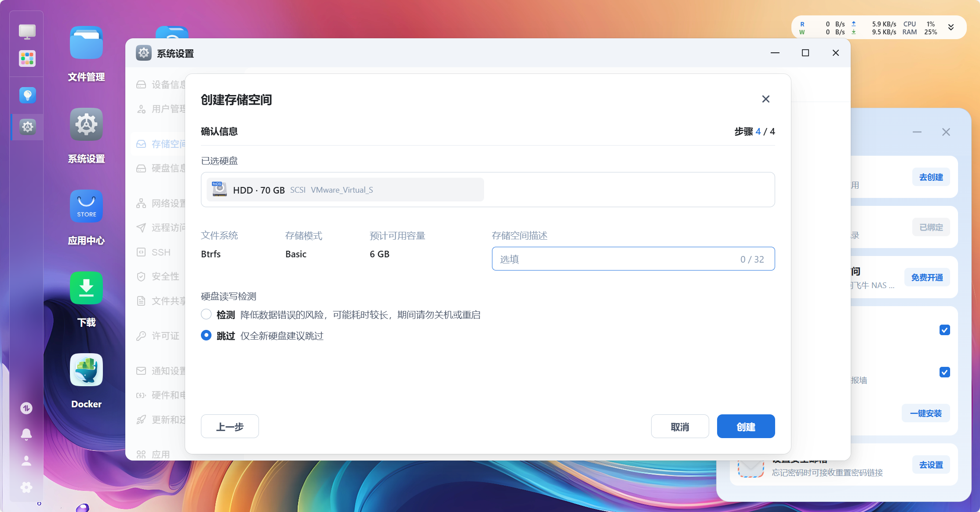Click the gear icon at the dock bottom
Screen dimensions: 980x512
[26, 487]
